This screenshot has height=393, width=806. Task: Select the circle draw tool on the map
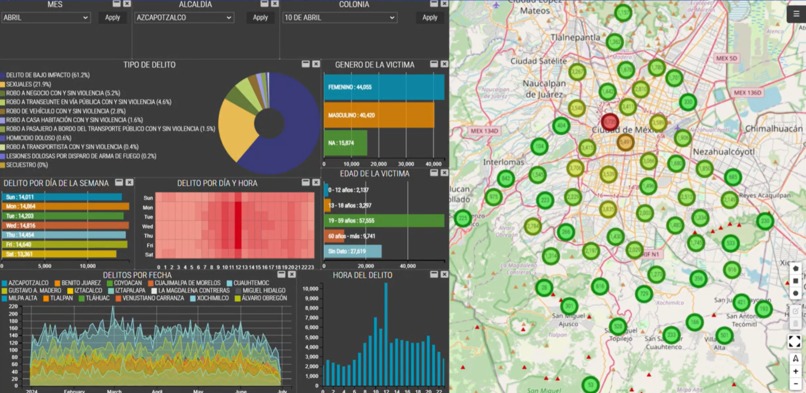point(796,293)
